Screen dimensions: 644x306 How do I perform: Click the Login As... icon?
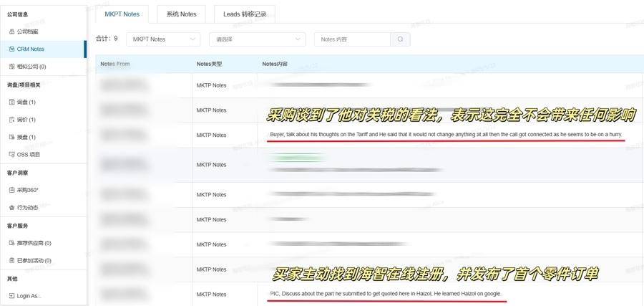pyautogui.click(x=11, y=296)
